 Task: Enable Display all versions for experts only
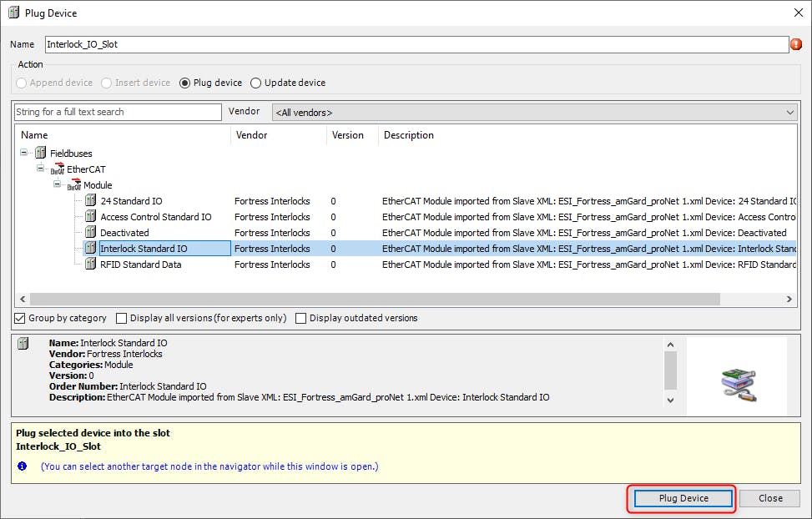point(121,318)
